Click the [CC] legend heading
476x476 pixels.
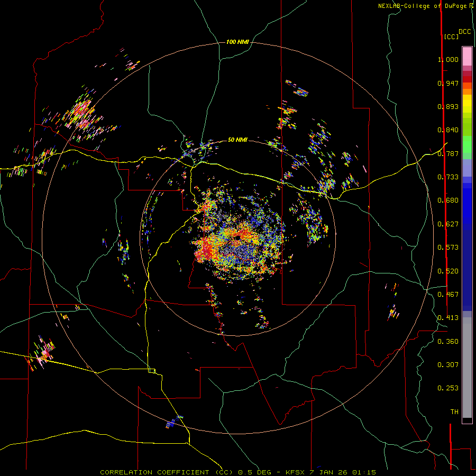pos(451,36)
